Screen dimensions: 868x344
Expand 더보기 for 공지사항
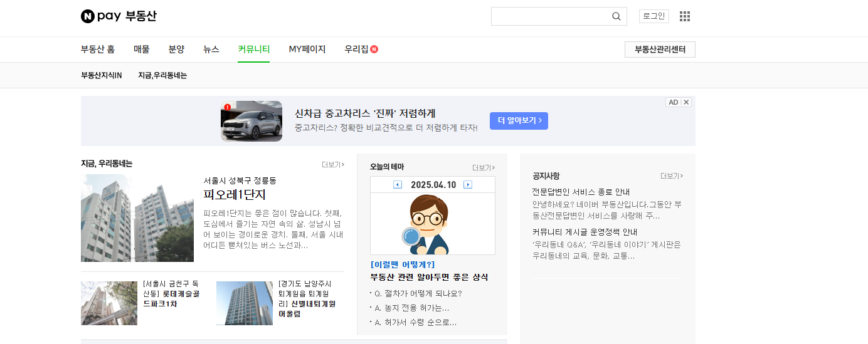(672, 176)
